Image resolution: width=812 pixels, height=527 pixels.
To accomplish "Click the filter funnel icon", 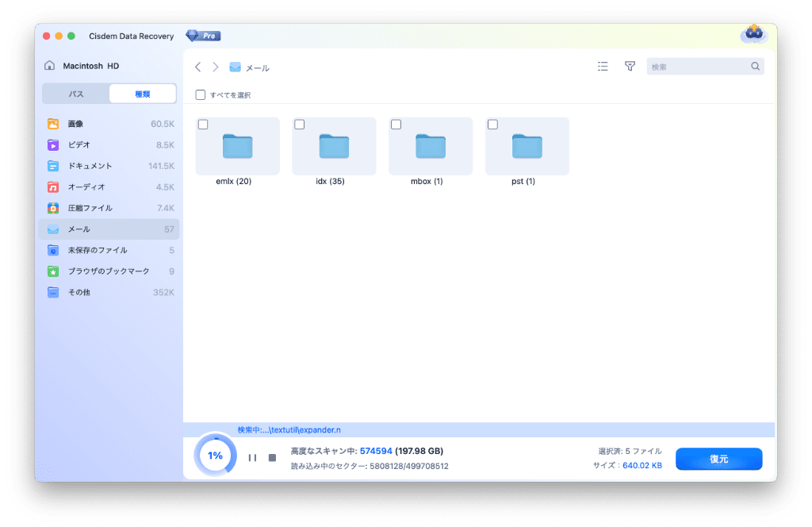I will 630,67.
